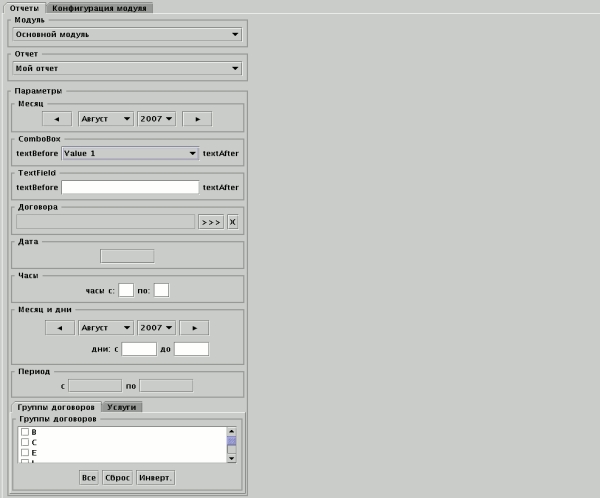The width and height of the screenshot is (600, 498).
Task: Open the Основной модуль dropdown
Action: point(129,34)
